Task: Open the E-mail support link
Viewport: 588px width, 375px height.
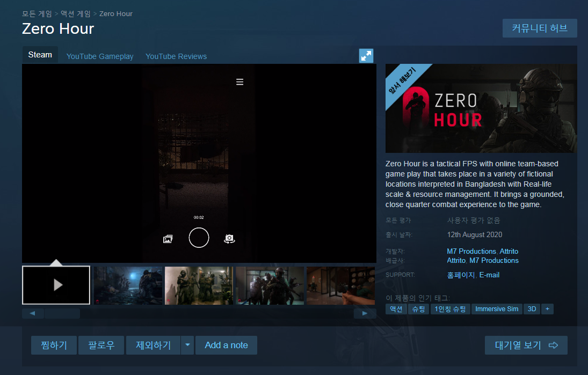Action: [489, 275]
